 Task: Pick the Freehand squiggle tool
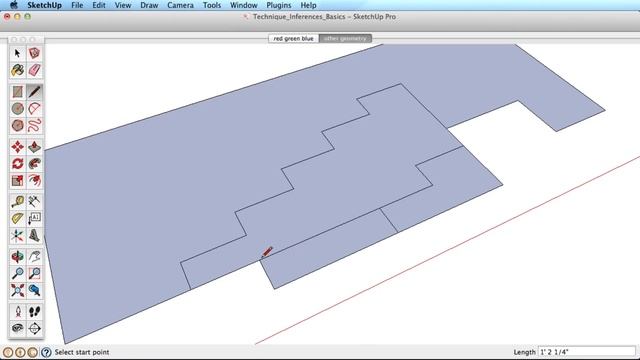[34, 125]
